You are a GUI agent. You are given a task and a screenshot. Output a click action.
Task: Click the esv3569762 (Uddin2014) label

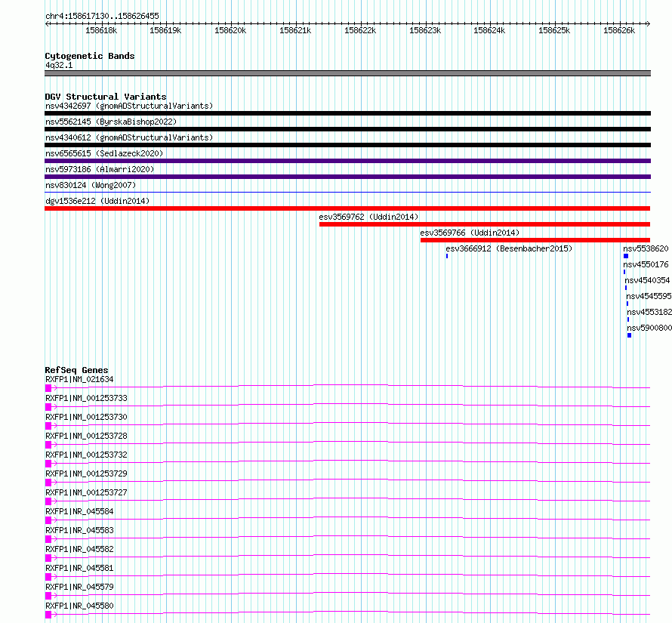[x=368, y=217]
